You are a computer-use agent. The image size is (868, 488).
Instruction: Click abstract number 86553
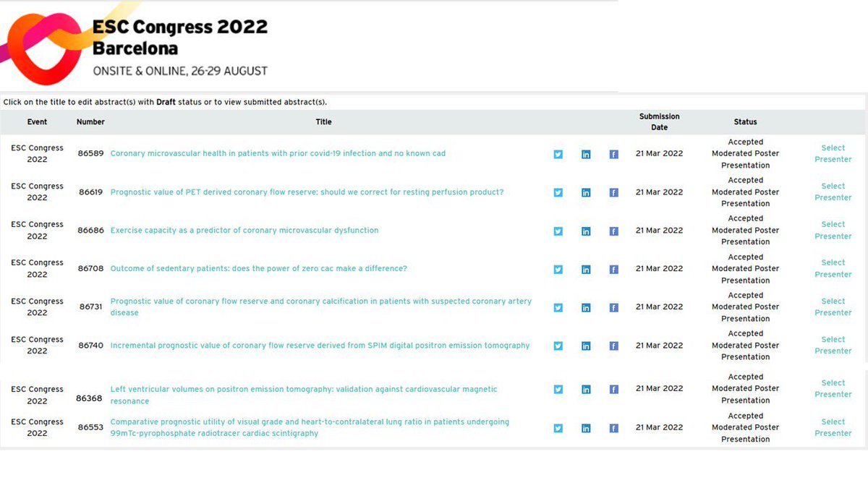[x=91, y=428]
